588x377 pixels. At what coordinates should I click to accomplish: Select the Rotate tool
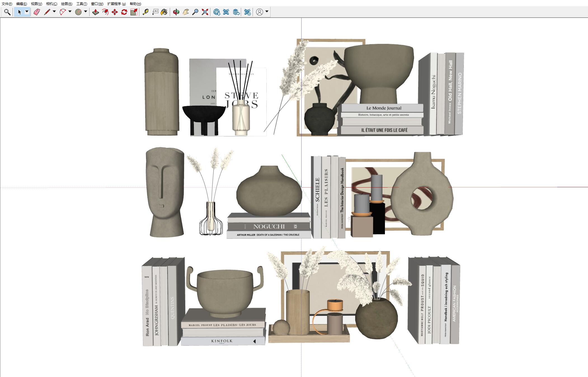124,12
